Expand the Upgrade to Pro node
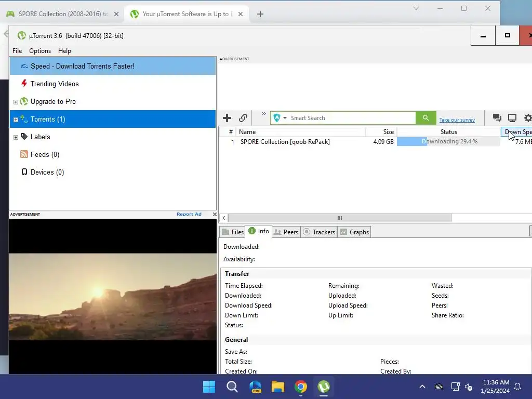The width and height of the screenshot is (532, 399). pyautogui.click(x=16, y=102)
